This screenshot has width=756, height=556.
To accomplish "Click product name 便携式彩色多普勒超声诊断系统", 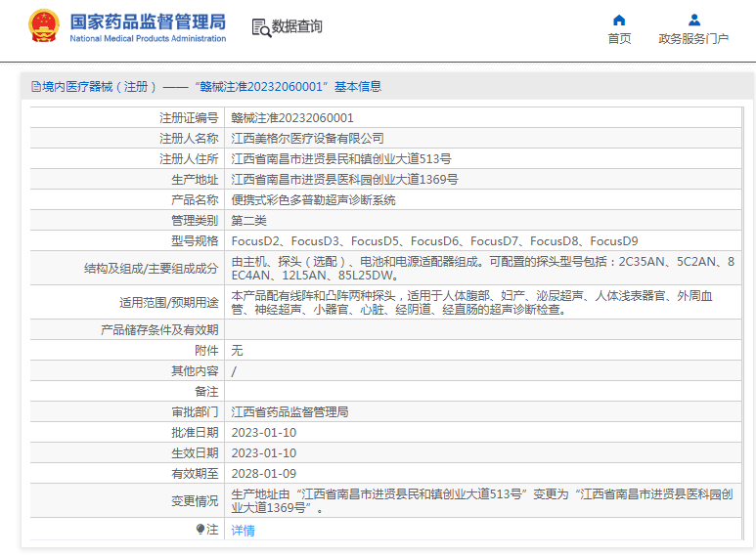I will 313,199.
